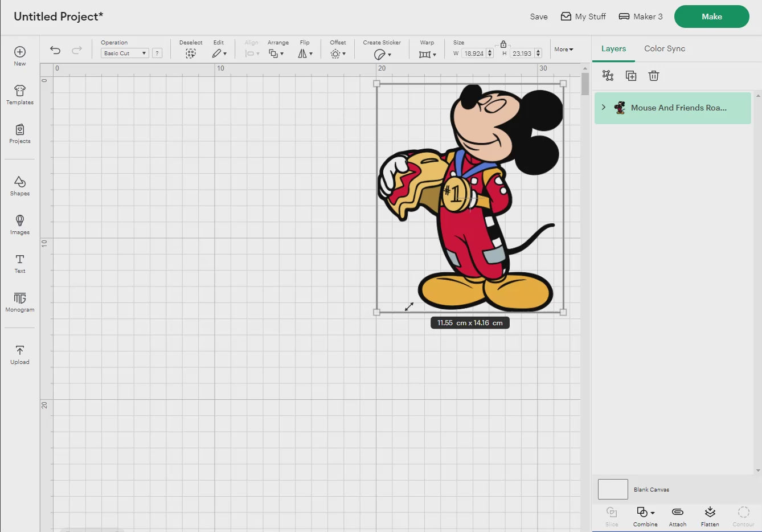
Task: Click the Save button
Action: pyautogui.click(x=539, y=17)
